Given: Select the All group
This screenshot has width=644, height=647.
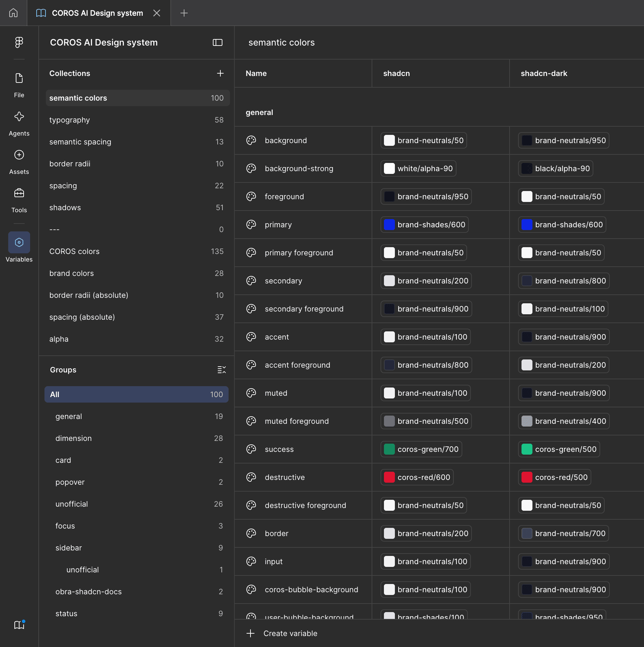Looking at the screenshot, I should click(137, 394).
